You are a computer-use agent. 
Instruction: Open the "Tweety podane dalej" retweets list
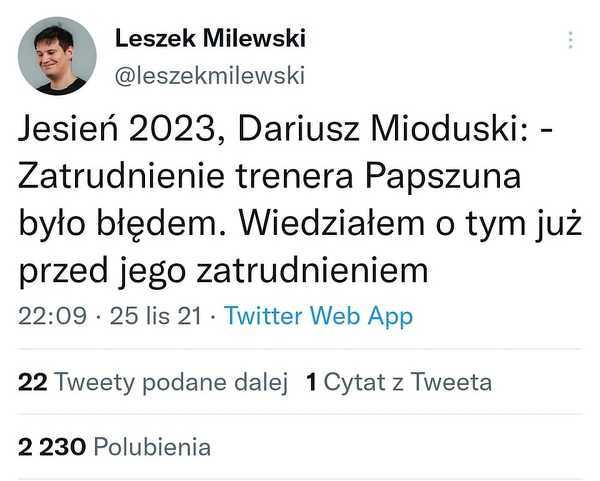(169, 382)
